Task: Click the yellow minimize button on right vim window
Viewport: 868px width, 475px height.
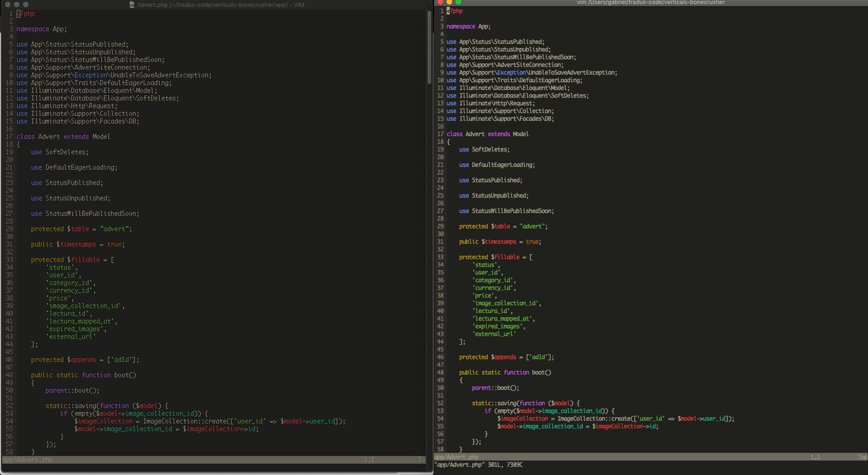Action: 449,2
